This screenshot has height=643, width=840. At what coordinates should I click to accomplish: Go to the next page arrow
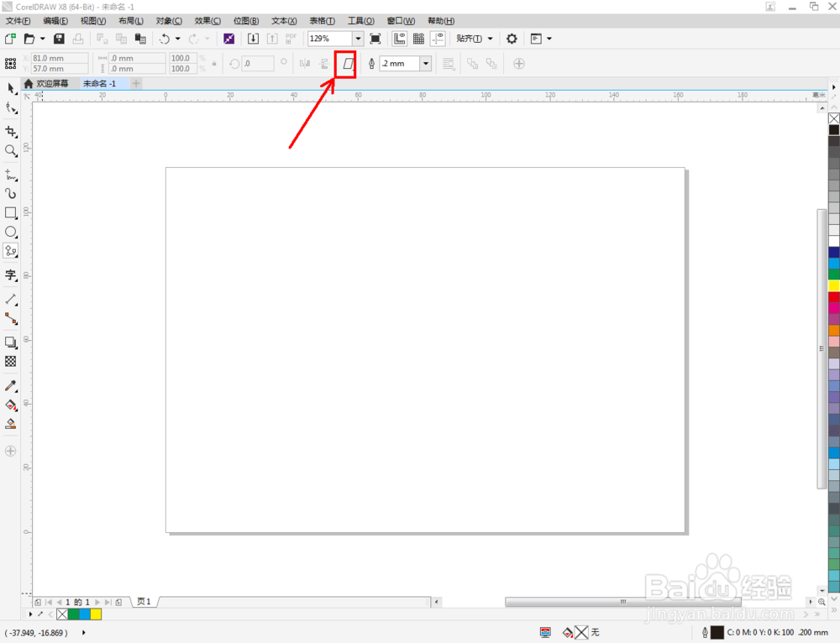click(97, 603)
